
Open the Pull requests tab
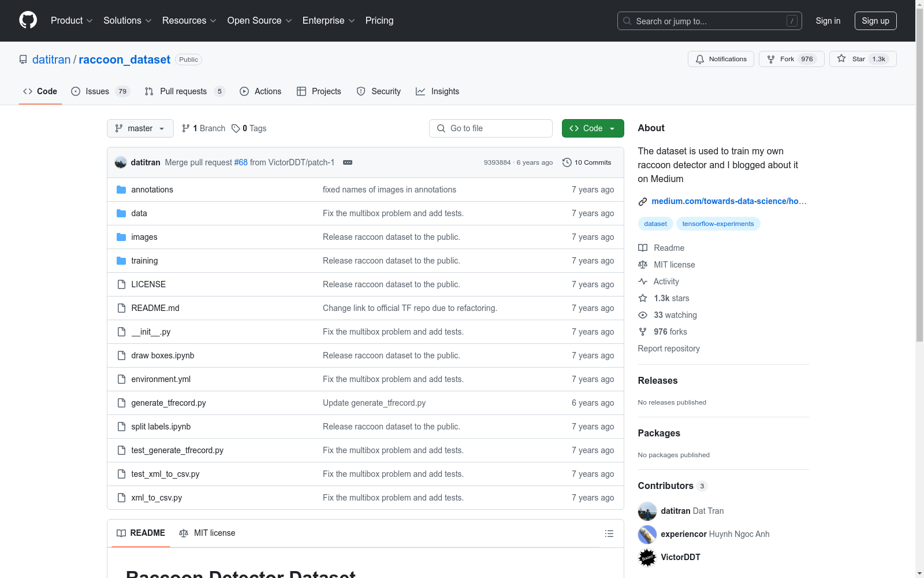pyautogui.click(x=184, y=91)
